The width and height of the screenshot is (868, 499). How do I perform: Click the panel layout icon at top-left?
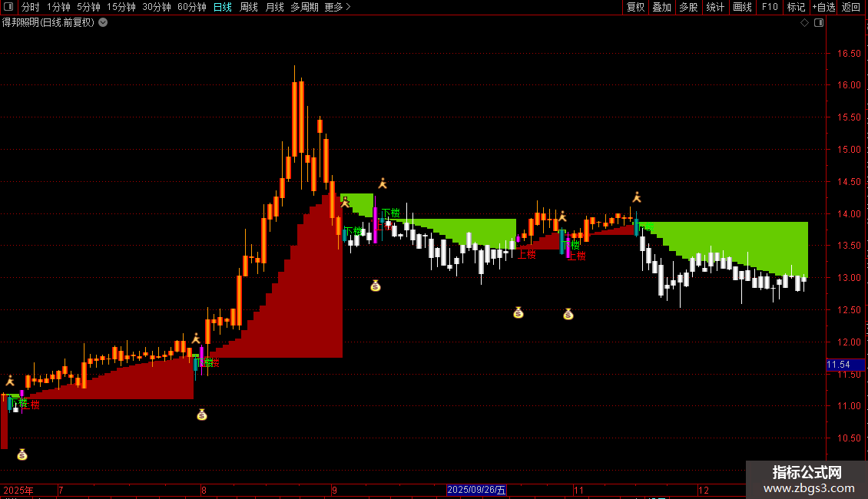(8, 7)
